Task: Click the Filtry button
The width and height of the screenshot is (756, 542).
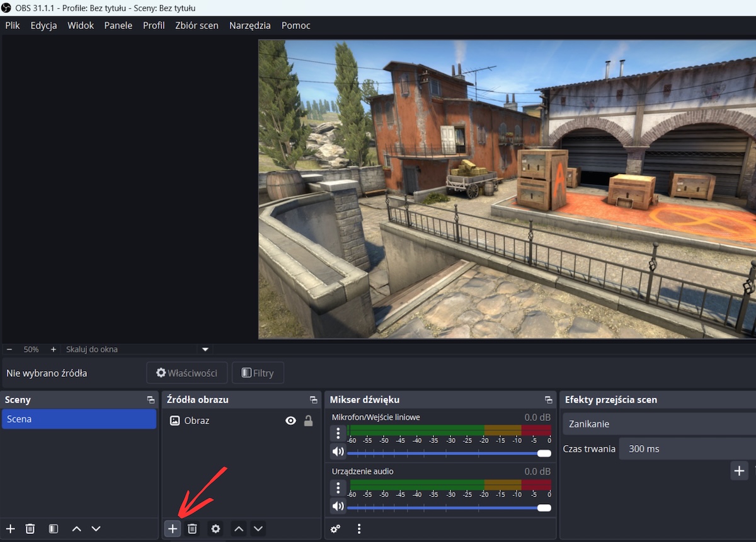Action: pos(258,373)
